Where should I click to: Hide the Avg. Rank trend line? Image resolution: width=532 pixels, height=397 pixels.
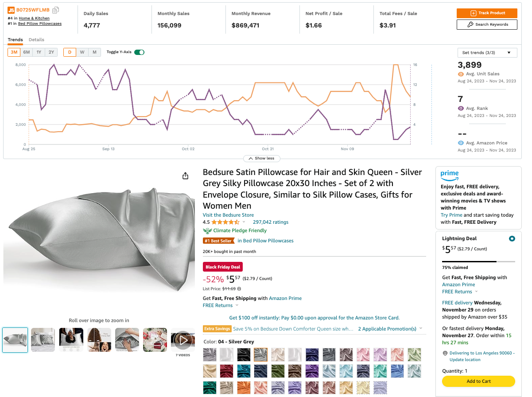(461, 108)
